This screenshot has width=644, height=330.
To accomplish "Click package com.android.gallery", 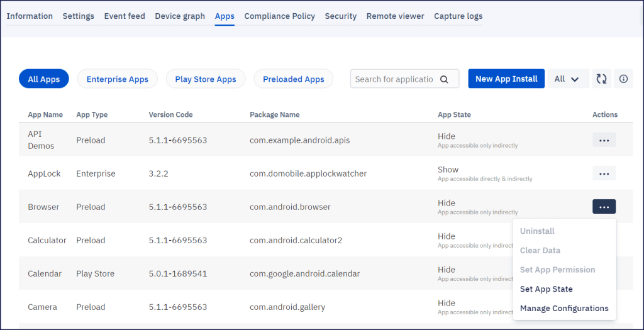I will [x=287, y=307].
